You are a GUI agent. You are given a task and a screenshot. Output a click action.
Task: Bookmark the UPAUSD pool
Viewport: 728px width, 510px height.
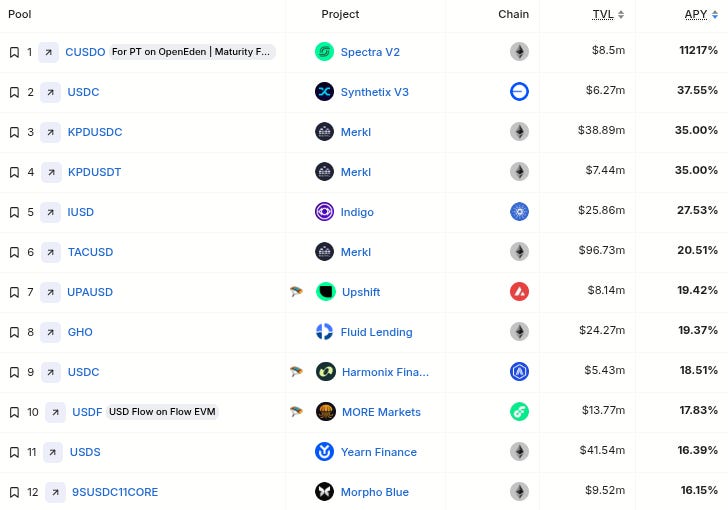tap(14, 292)
